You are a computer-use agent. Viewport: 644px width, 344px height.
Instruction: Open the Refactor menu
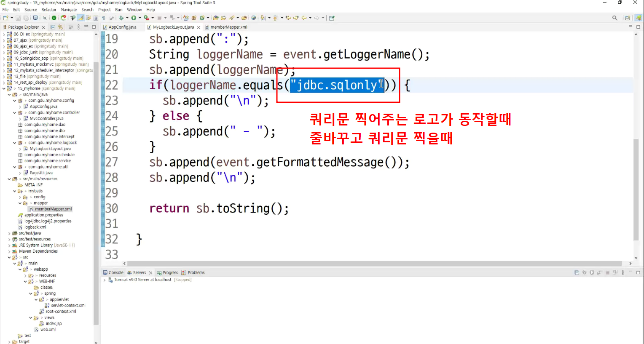[49, 9]
